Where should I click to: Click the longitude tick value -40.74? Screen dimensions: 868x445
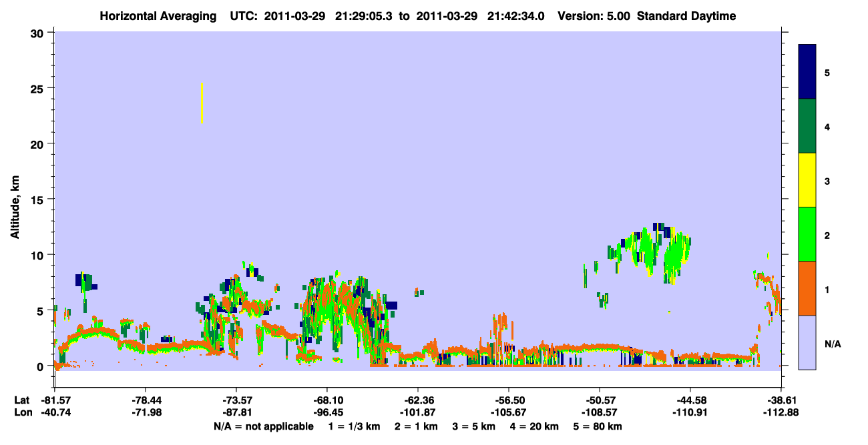55,412
